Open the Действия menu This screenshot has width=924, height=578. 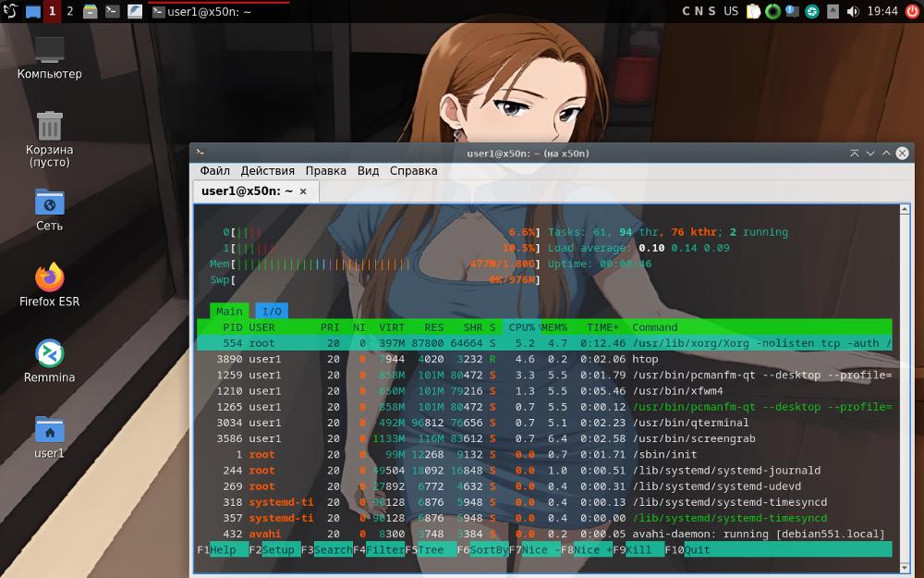(x=268, y=170)
